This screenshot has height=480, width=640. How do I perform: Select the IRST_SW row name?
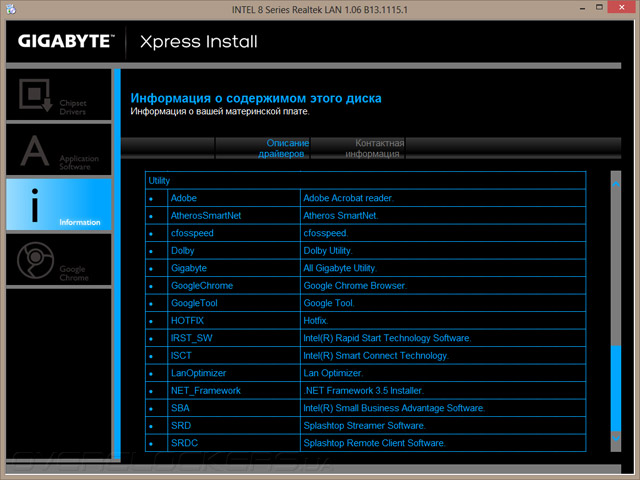tap(191, 338)
